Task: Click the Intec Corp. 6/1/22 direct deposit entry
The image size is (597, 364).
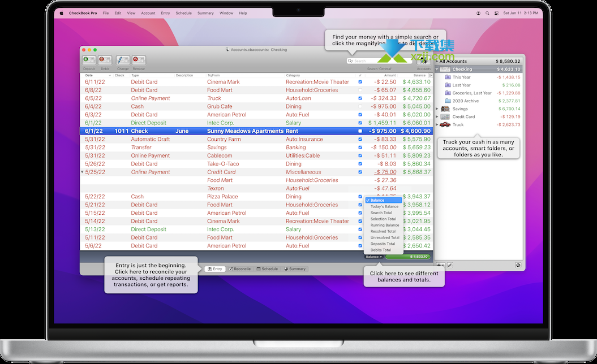Action: click(256, 123)
